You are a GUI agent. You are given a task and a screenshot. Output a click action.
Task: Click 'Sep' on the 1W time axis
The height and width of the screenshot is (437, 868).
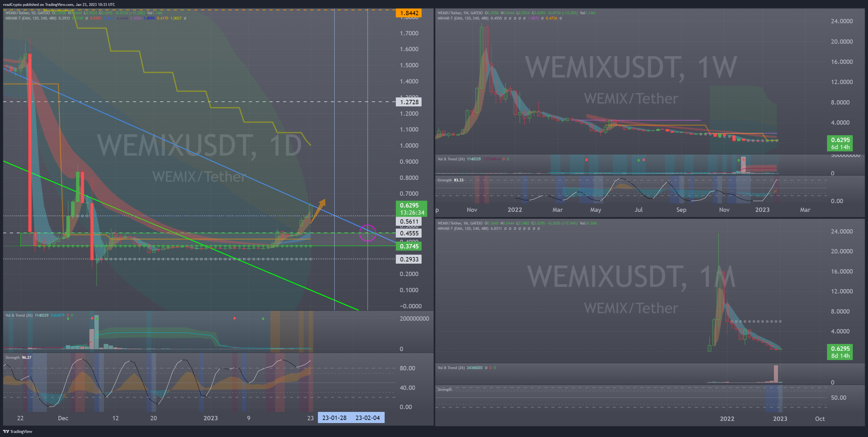[x=681, y=209]
